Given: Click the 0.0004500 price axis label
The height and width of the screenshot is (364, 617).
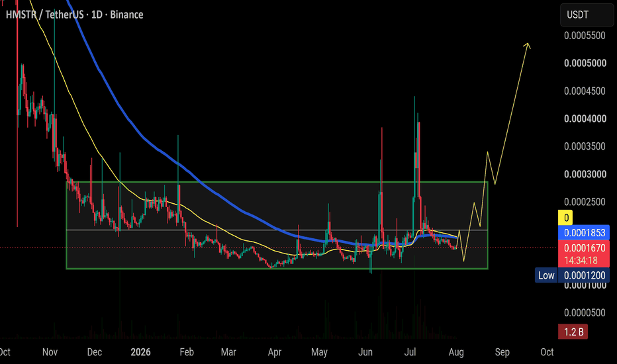Looking at the screenshot, I should [585, 91].
